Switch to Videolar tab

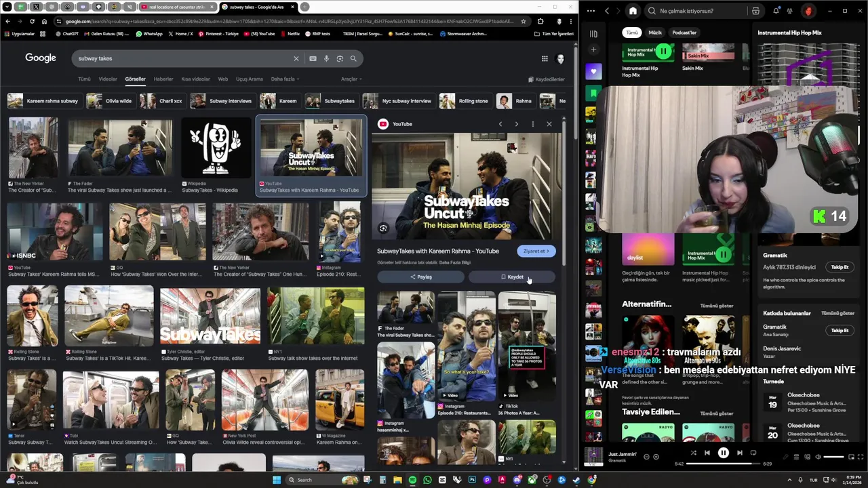click(108, 79)
